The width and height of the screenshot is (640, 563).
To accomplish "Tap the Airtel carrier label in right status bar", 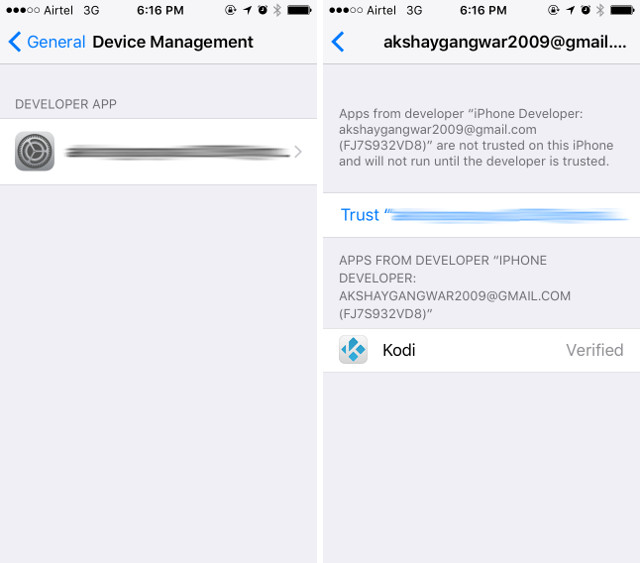I will click(381, 10).
